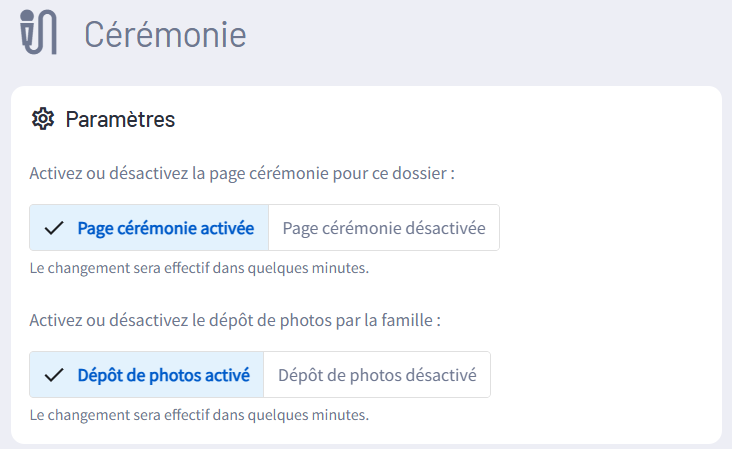Screen dimensions: 732x449
Task: Click the Paramètres section heading
Action: 120,120
